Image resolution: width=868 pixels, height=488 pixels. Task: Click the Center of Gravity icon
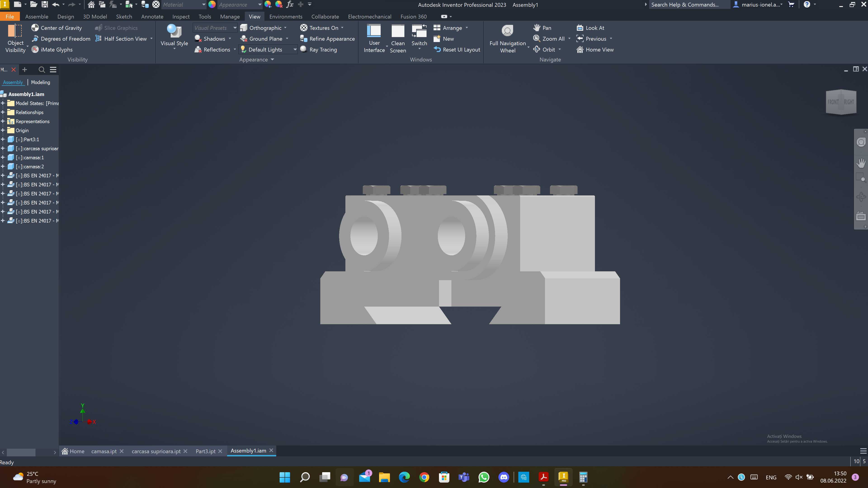coord(35,28)
